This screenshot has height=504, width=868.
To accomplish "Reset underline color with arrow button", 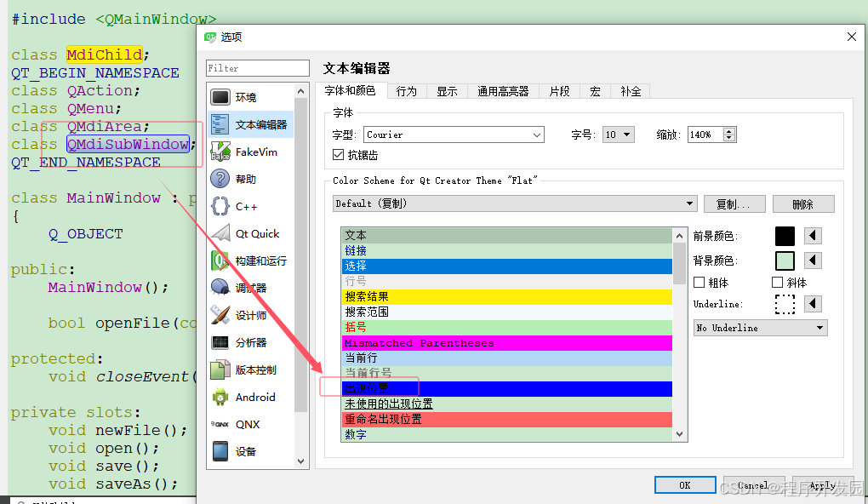I will pos(813,304).
